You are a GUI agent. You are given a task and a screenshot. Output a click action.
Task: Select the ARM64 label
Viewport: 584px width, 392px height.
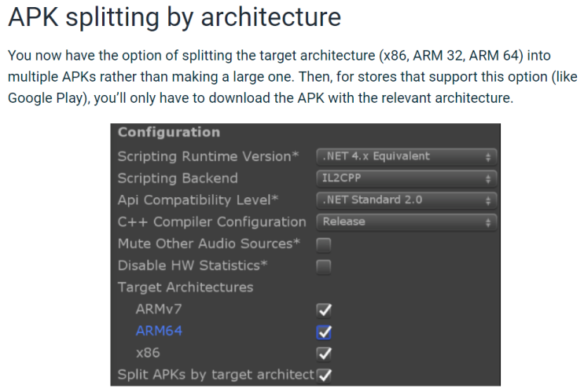pos(159,331)
